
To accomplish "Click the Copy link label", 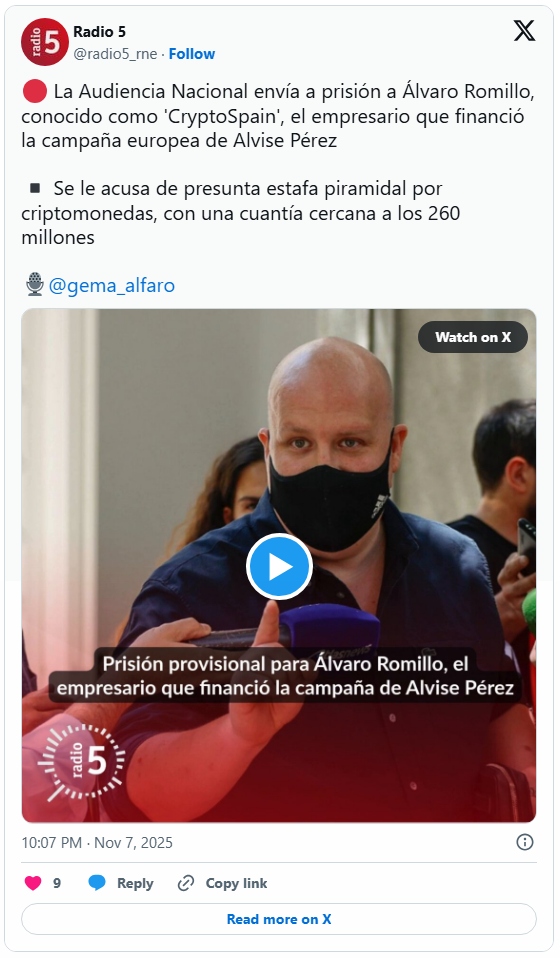I will [236, 883].
